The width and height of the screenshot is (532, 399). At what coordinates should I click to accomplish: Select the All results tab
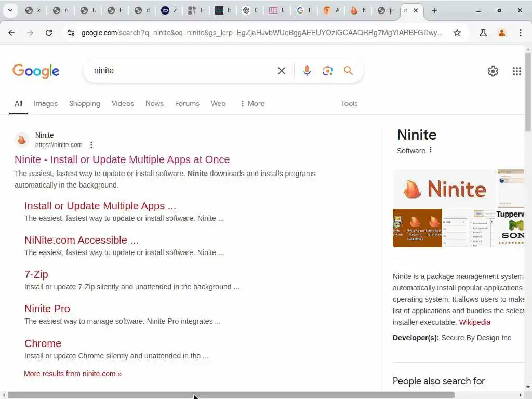[18, 103]
